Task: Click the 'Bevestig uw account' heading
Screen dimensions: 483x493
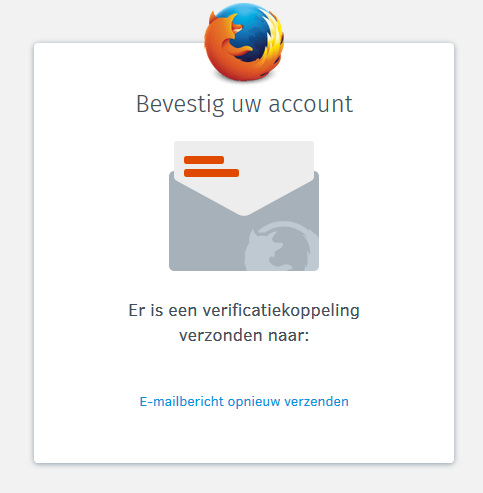Action: click(244, 104)
